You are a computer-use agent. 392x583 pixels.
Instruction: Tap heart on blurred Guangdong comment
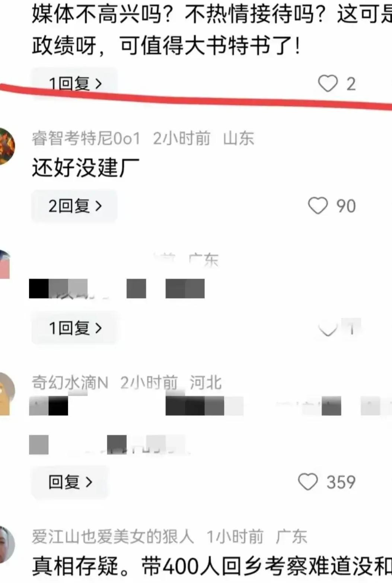328,329
